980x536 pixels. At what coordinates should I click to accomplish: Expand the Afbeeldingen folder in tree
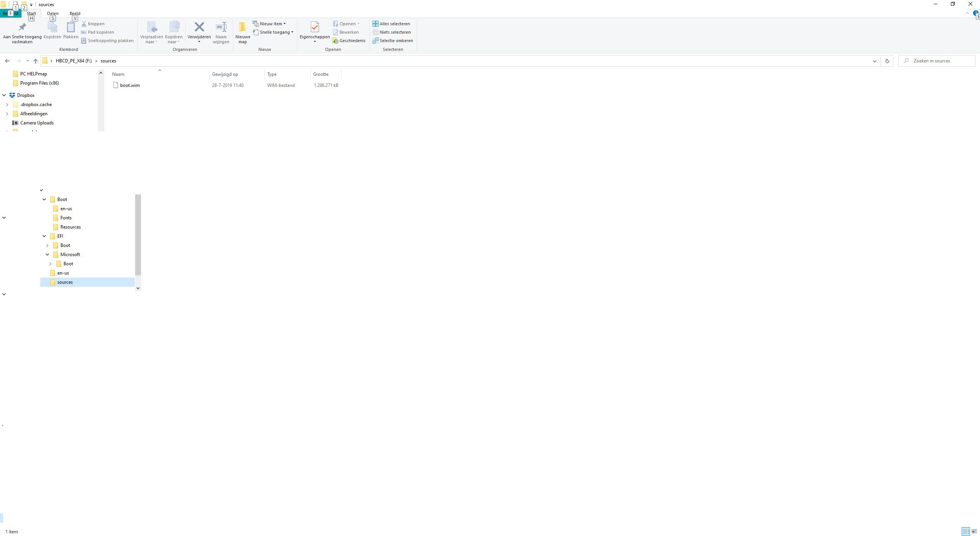7,114
